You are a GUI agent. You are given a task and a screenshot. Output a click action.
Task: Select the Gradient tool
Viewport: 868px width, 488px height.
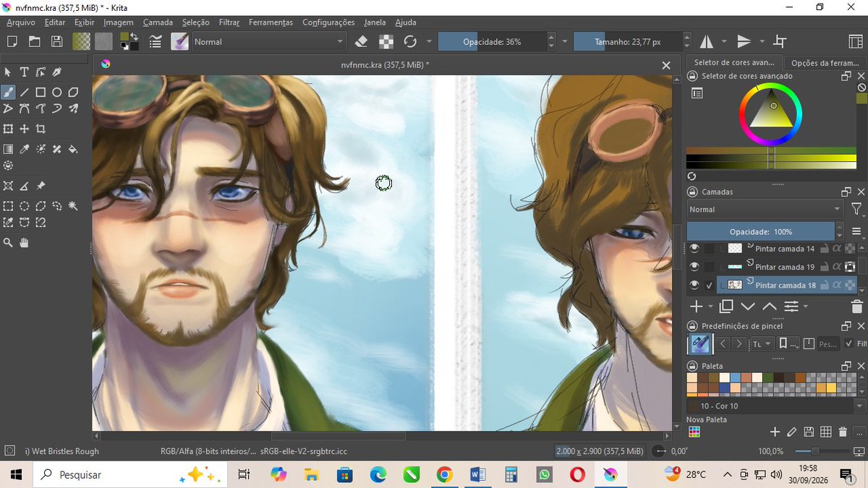click(x=8, y=149)
